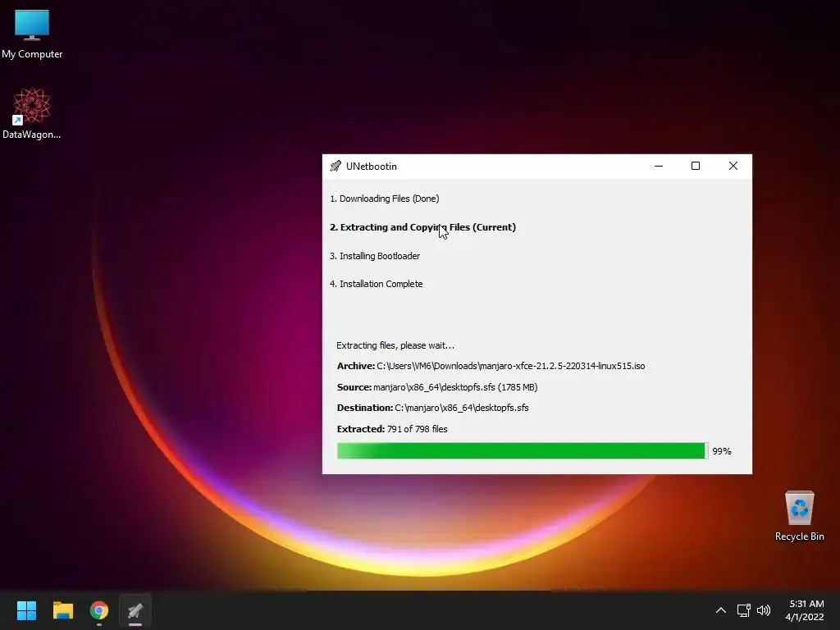Click the Archive path of manjaro iso
The height and width of the screenshot is (630, 840).
tap(491, 367)
